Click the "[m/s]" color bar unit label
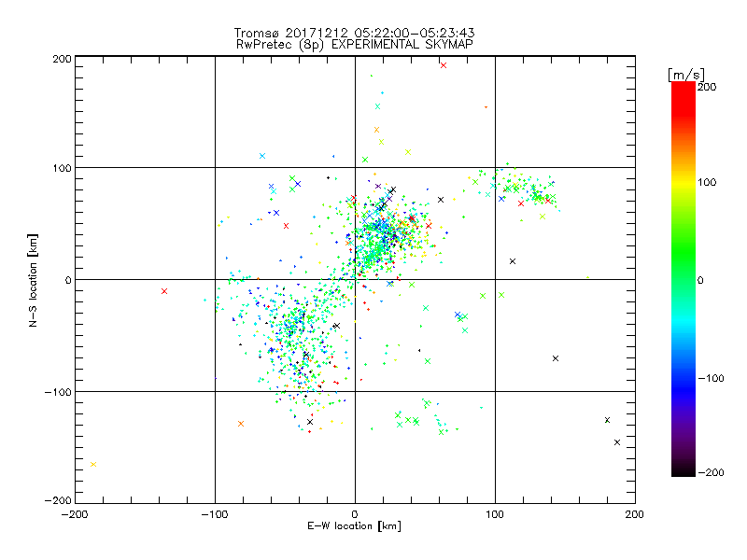Viewport: 747px width, 560px height. [x=686, y=75]
